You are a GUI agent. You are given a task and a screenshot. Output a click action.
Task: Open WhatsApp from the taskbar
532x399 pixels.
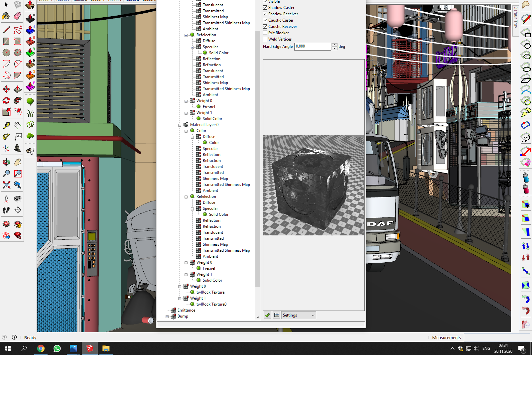[57, 348]
